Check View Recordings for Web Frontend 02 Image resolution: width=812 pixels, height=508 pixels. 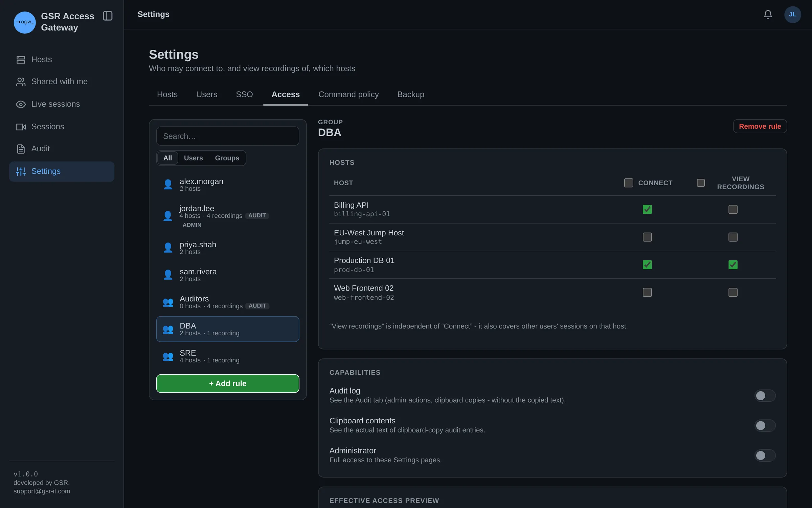coord(733,292)
